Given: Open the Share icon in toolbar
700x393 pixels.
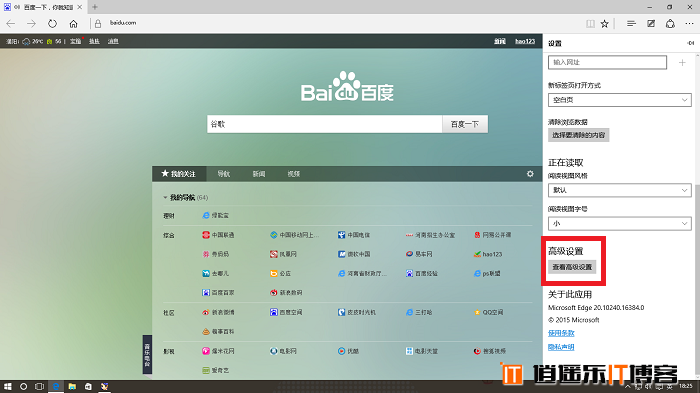Looking at the screenshot, I should (x=670, y=24).
